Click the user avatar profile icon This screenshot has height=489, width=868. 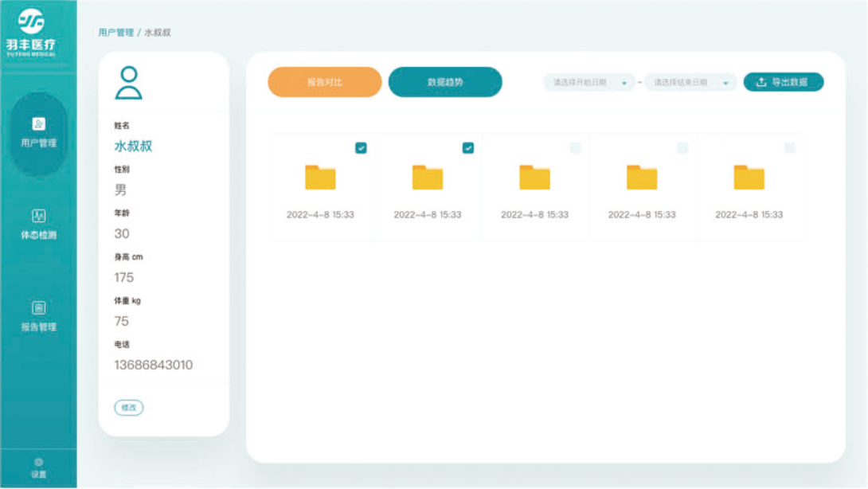(128, 83)
